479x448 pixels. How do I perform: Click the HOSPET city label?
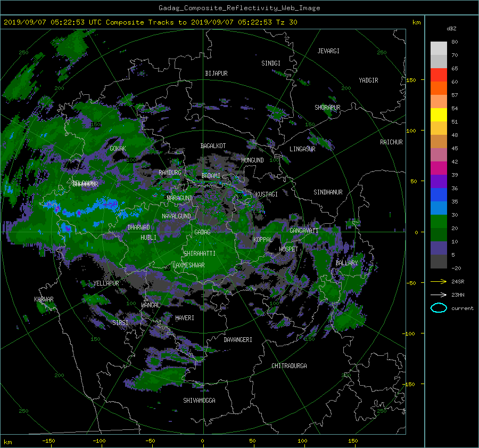(288, 249)
